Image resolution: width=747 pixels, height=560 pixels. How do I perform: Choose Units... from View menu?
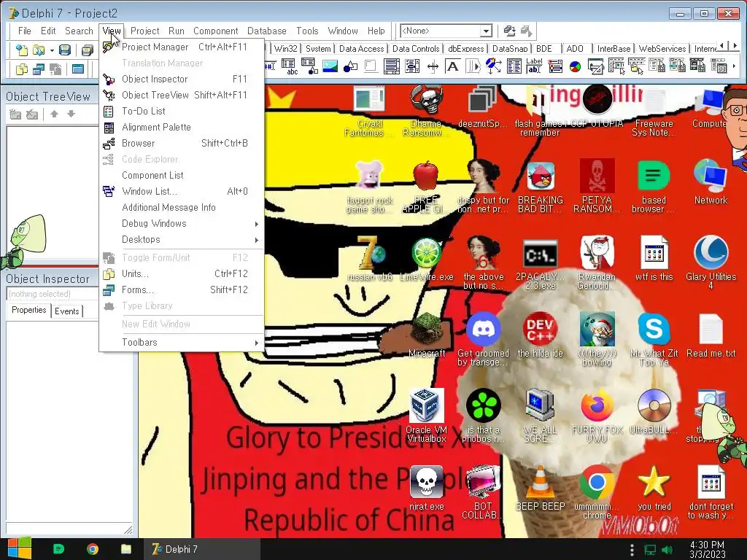(x=183, y=274)
